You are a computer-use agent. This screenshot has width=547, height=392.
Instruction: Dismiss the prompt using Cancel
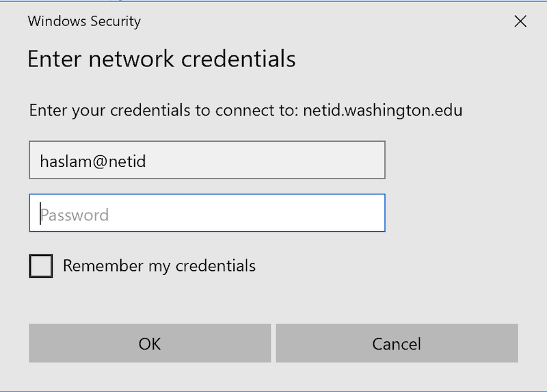pos(397,343)
